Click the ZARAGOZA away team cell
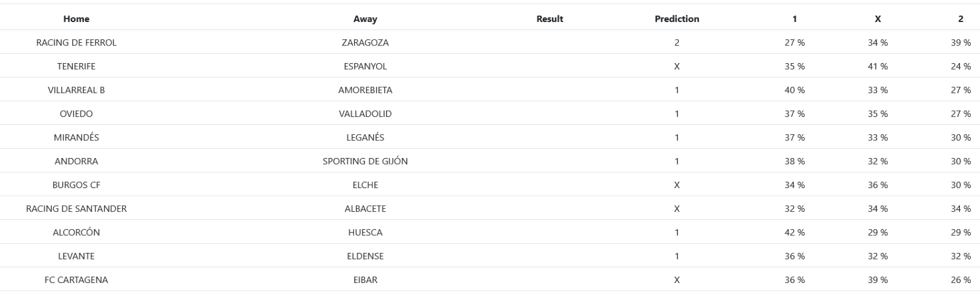 [x=365, y=43]
